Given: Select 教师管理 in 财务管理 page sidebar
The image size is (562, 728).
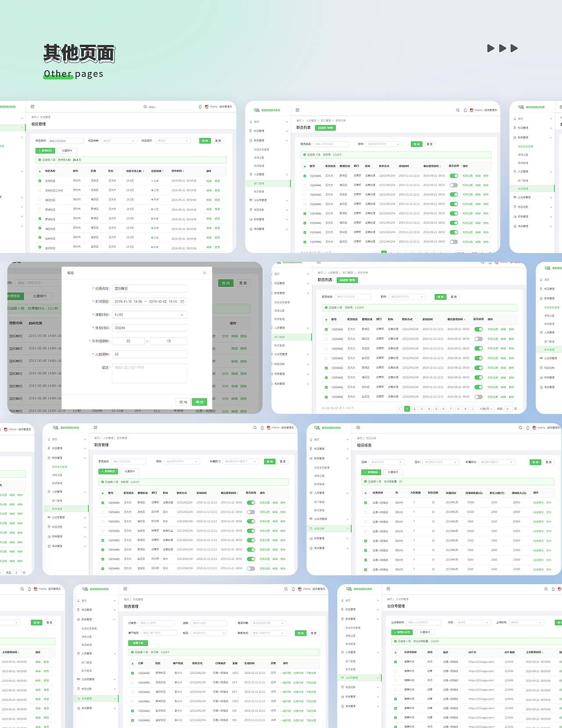Looking at the screenshot, I should tap(86, 645).
